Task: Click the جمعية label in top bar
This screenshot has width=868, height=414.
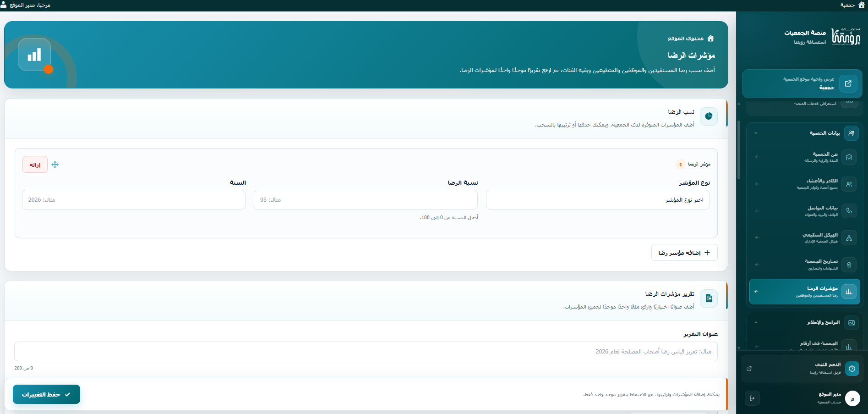Action: tap(847, 5)
